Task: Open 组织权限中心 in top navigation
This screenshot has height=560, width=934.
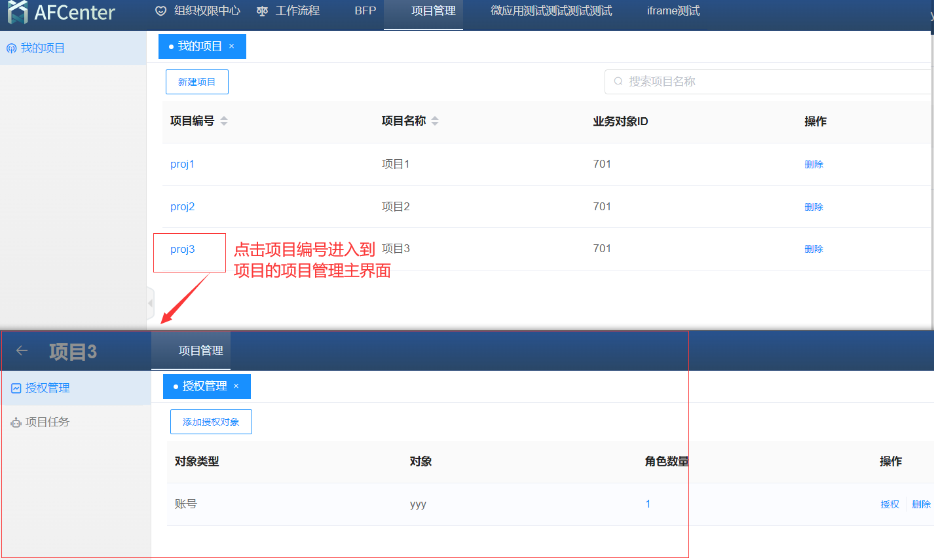Action: pyautogui.click(x=198, y=11)
